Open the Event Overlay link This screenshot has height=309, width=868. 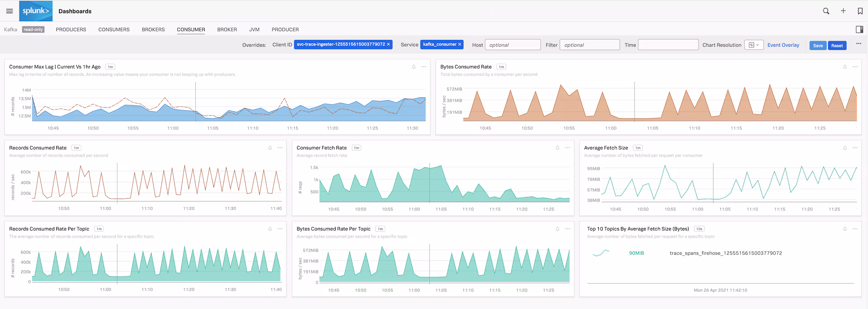(783, 45)
